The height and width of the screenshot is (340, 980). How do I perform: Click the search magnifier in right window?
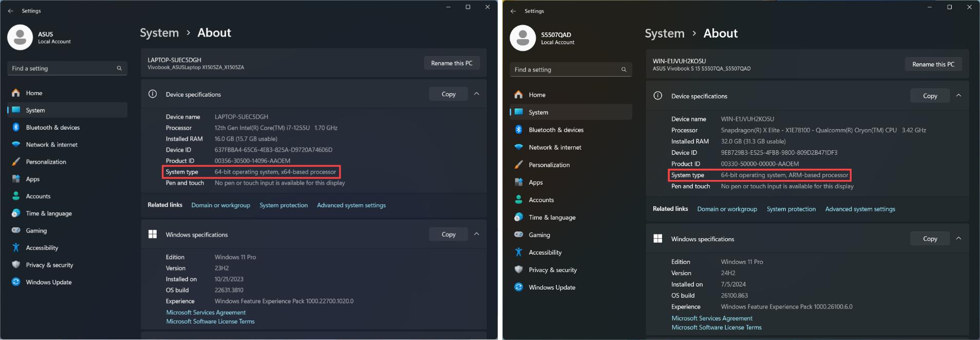[624, 69]
